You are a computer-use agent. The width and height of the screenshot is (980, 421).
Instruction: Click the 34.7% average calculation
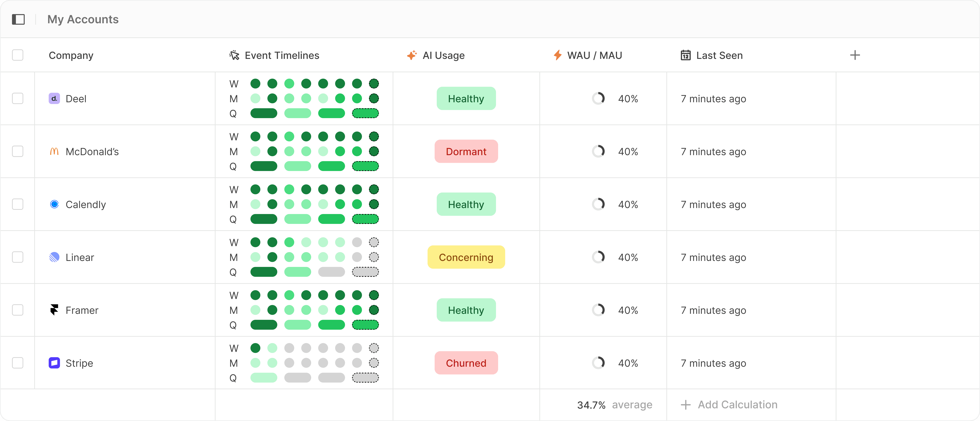(614, 405)
